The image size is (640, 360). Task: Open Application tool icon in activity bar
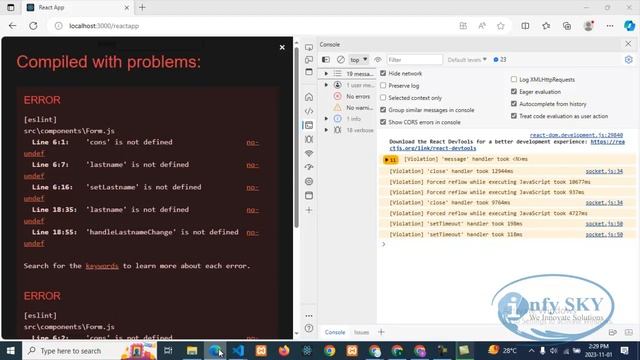pos(309,196)
